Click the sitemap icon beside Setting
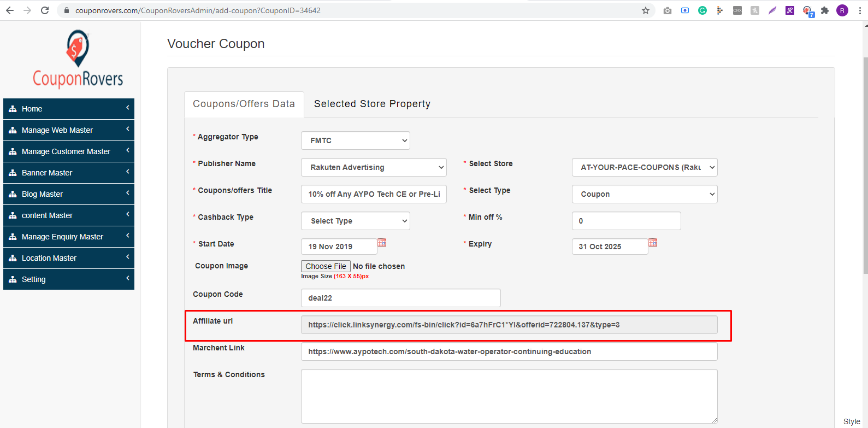Image resolution: width=868 pixels, height=428 pixels. point(13,279)
